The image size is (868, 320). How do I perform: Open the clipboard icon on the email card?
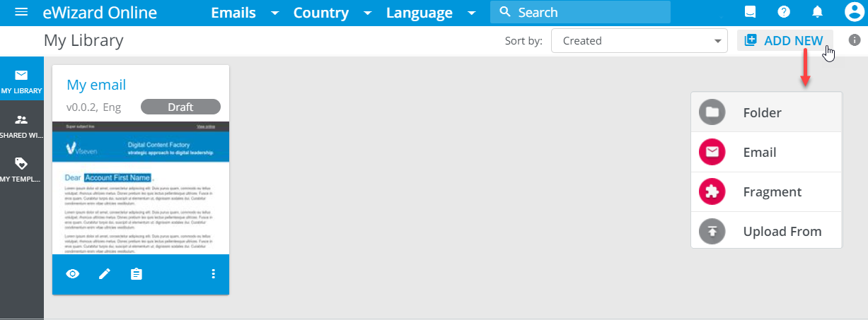click(x=137, y=274)
